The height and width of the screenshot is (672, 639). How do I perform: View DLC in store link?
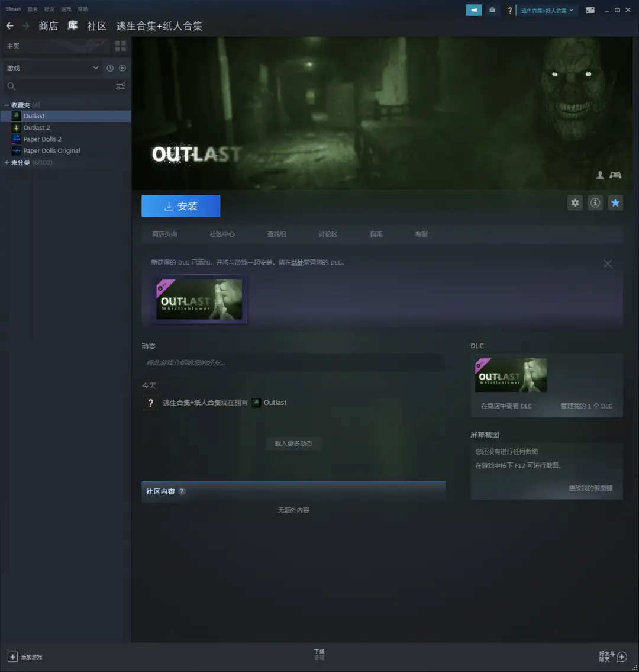click(x=506, y=406)
